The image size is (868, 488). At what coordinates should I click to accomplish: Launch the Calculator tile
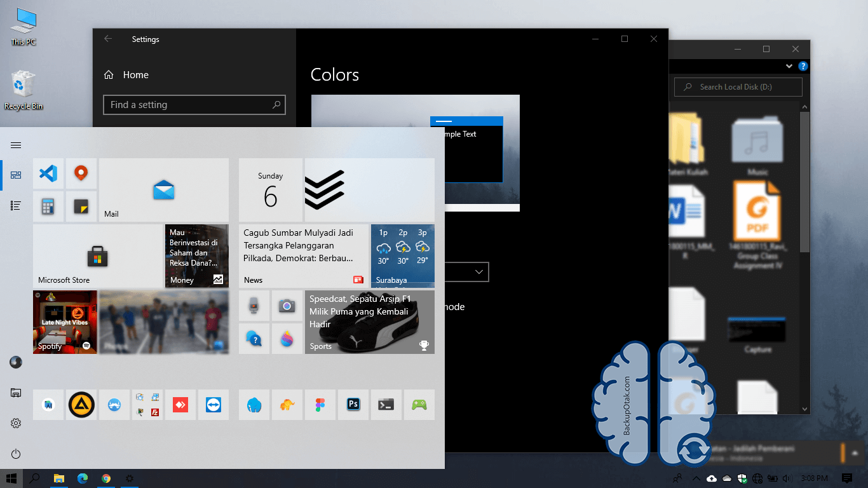click(48, 207)
